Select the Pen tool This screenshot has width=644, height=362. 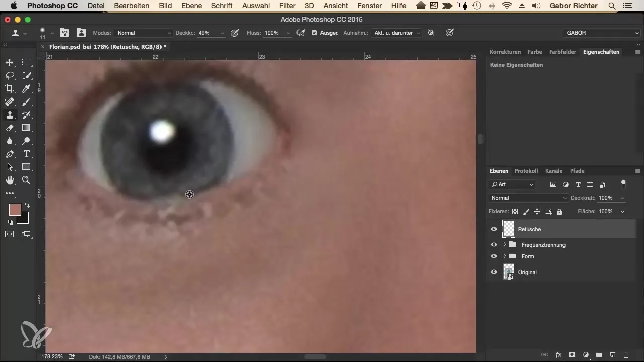point(10,154)
